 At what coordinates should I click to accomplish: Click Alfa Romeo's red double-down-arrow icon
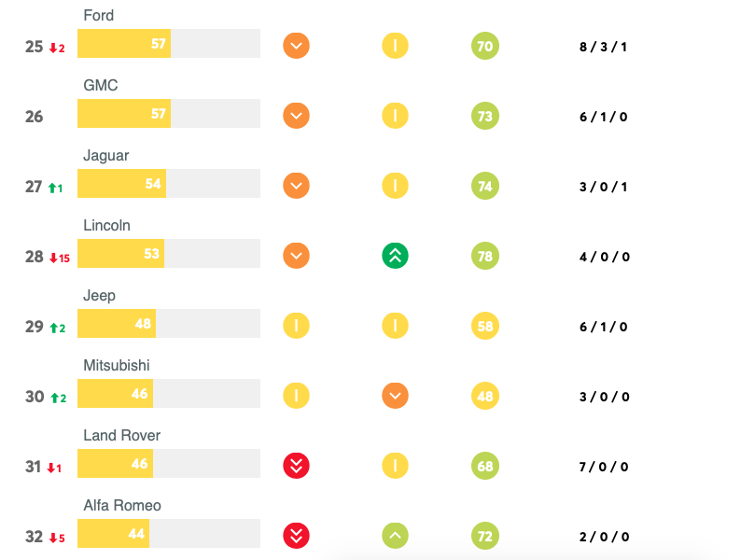[296, 536]
